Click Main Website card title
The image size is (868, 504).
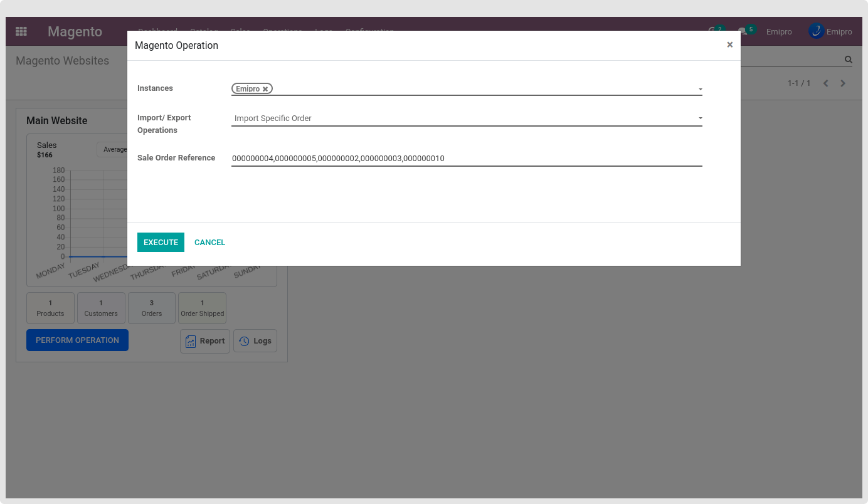pos(57,120)
